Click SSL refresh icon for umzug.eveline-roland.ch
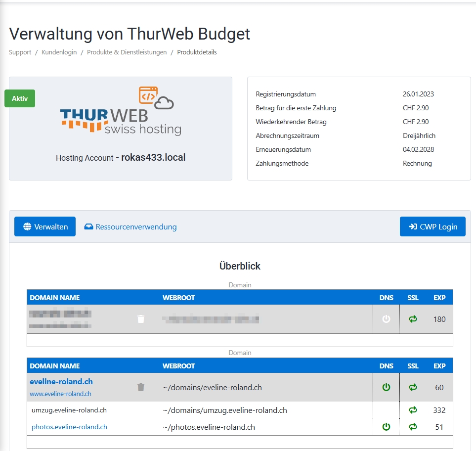The image size is (476, 451). (x=413, y=410)
